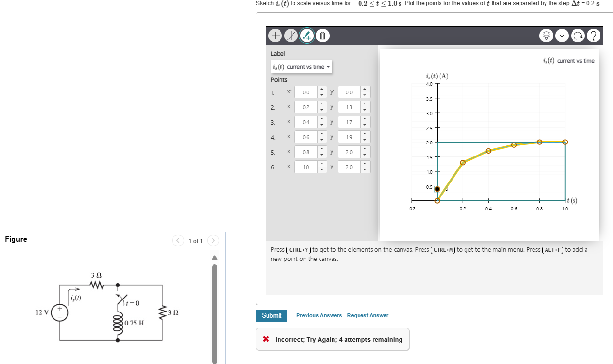
Task: Reset the graph with the circular redo icon
Action: click(577, 36)
